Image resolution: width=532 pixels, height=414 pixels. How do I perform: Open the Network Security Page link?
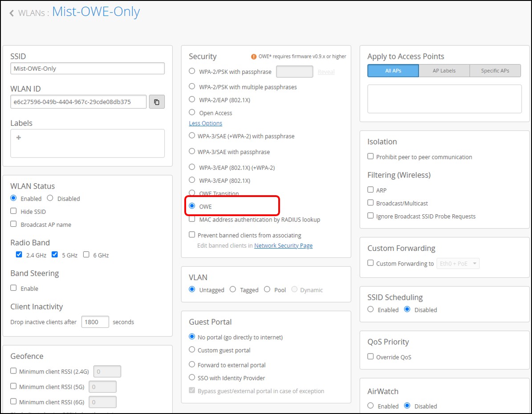283,245
